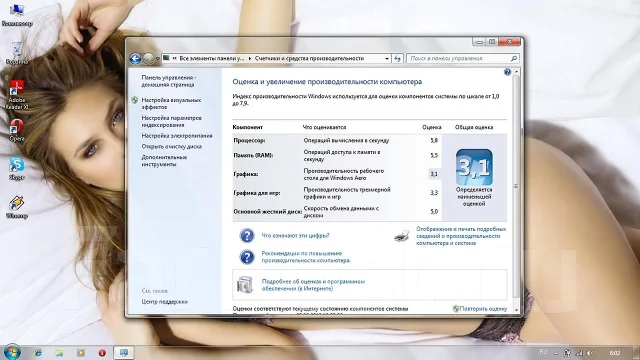This screenshot has width=640, height=360.
Task: Click the scrollbar down arrow
Action: coord(516,310)
